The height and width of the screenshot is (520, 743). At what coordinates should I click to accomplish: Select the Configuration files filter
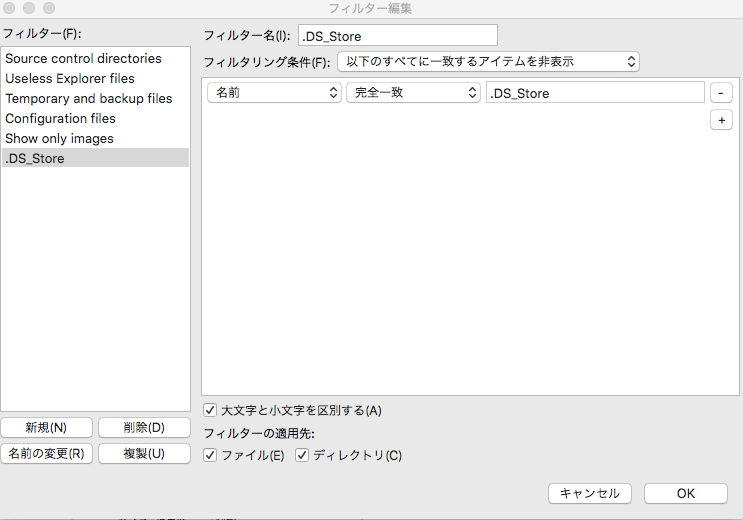tap(61, 119)
